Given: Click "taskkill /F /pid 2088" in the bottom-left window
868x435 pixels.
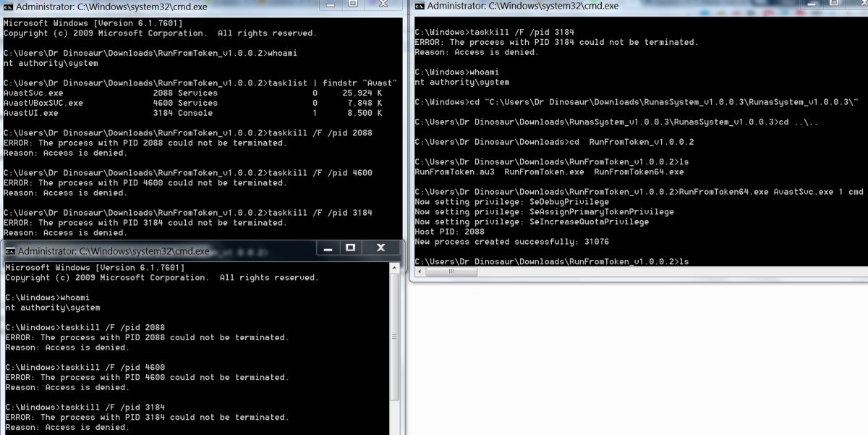Looking at the screenshot, I should pos(113,327).
